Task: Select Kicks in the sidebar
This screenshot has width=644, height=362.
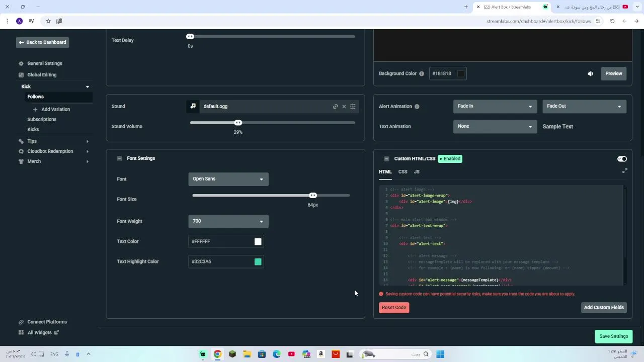Action: 33,129
